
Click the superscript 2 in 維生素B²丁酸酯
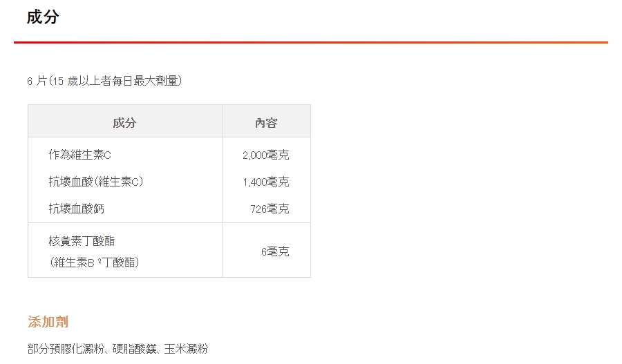[100, 261]
